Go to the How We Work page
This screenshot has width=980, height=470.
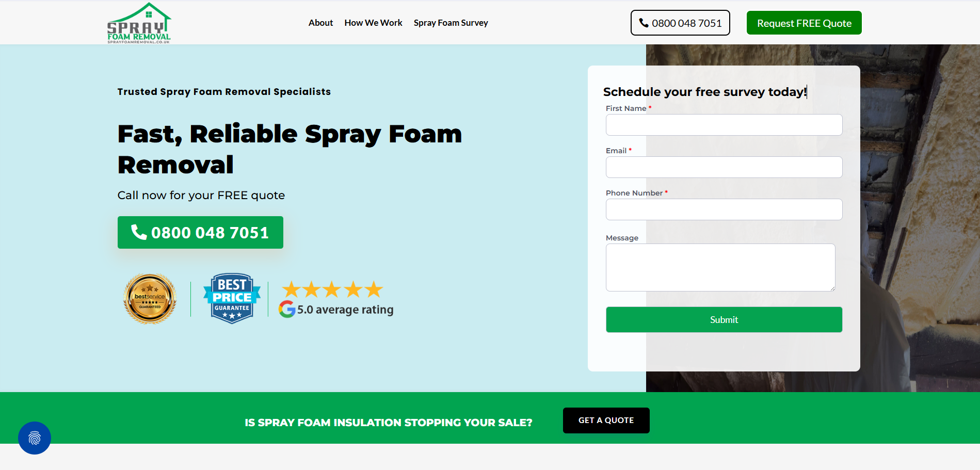373,23
